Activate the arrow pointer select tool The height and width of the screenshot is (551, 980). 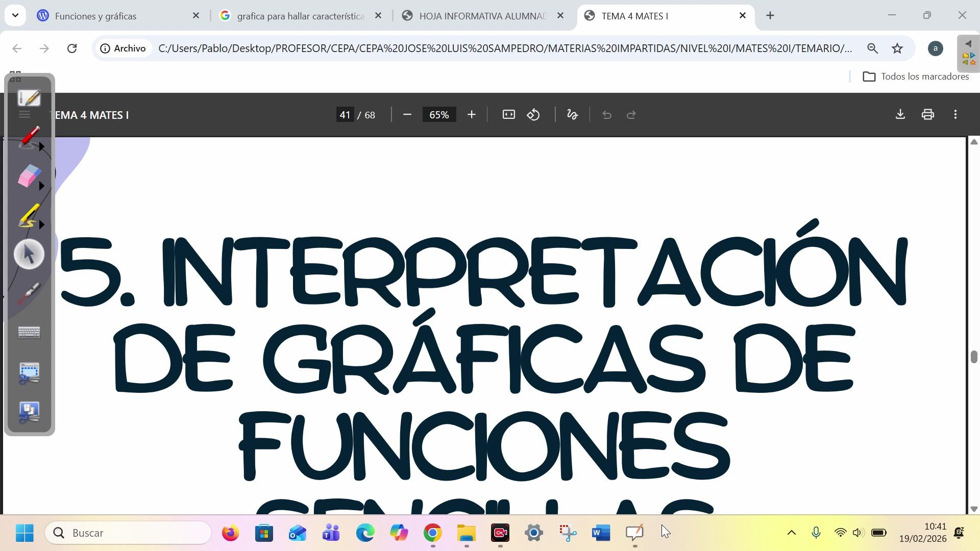pyautogui.click(x=29, y=254)
